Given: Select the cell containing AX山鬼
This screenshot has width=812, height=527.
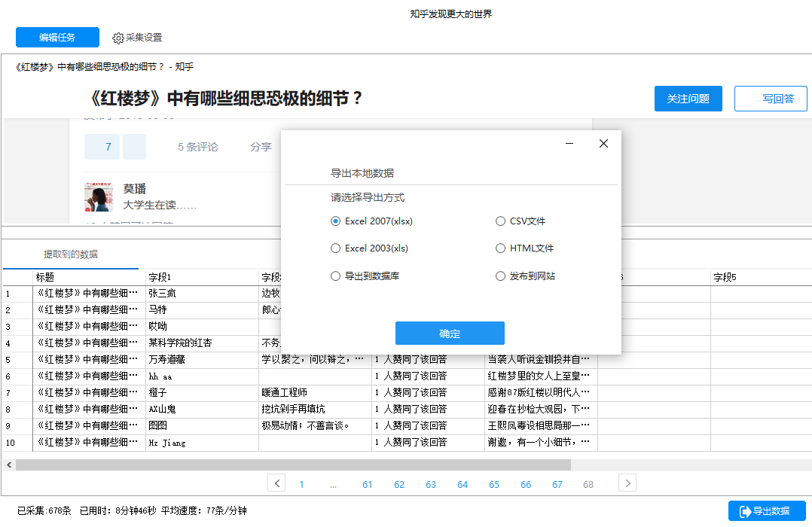Looking at the screenshot, I should click(x=203, y=410).
